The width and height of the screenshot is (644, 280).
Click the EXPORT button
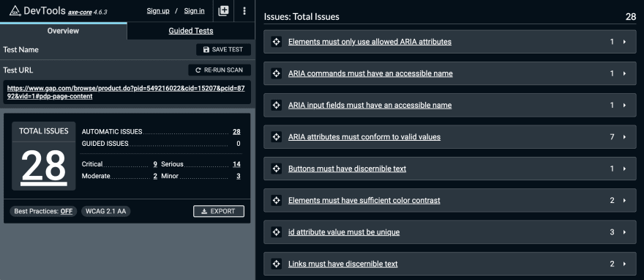(x=219, y=211)
